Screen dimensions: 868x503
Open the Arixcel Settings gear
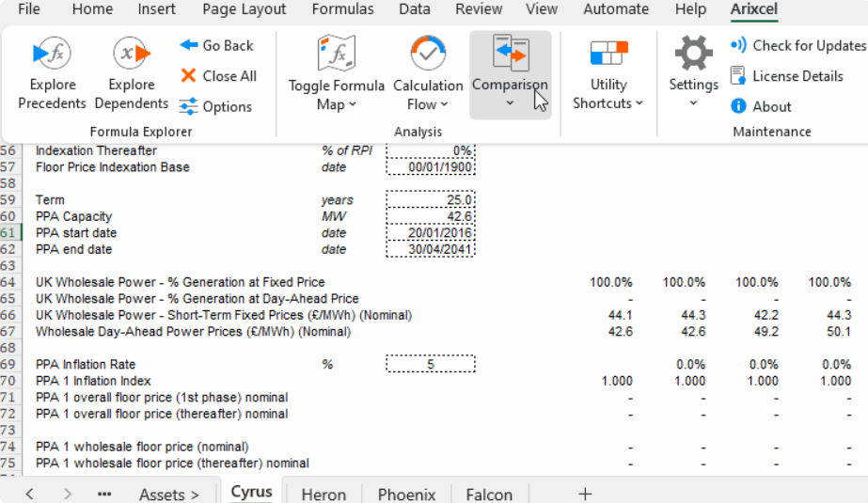pos(693,55)
